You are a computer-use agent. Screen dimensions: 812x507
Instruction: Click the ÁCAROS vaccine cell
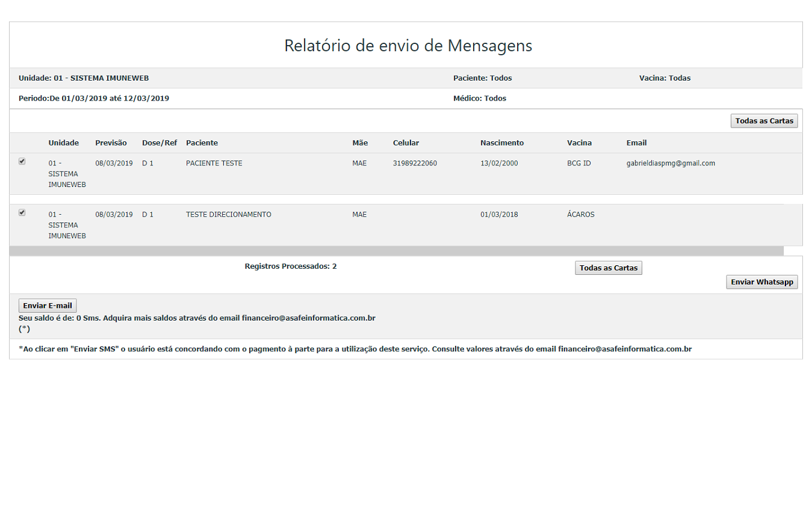580,215
